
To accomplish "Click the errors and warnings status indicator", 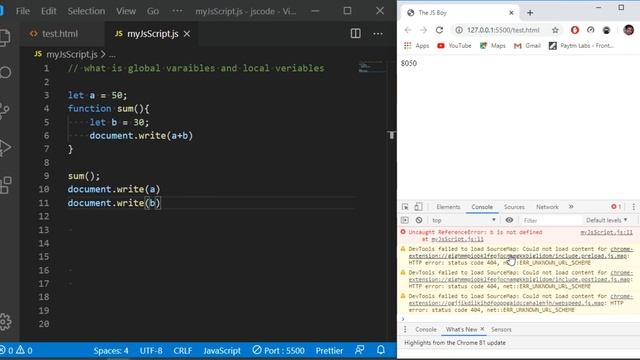I will coord(16,350).
